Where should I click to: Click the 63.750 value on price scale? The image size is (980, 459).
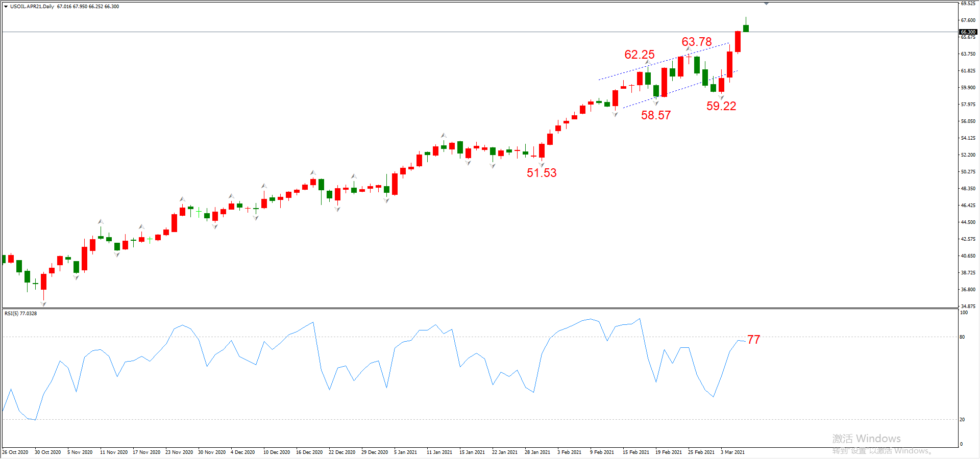pos(968,54)
